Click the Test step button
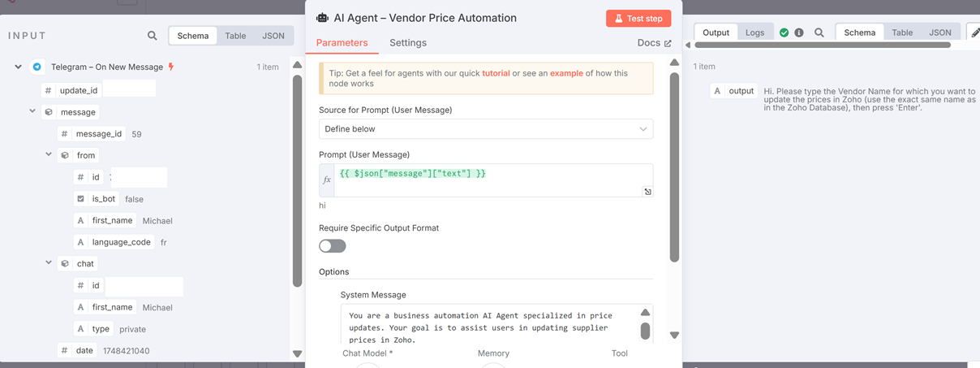Image resolution: width=980 pixels, height=368 pixels. click(x=638, y=19)
